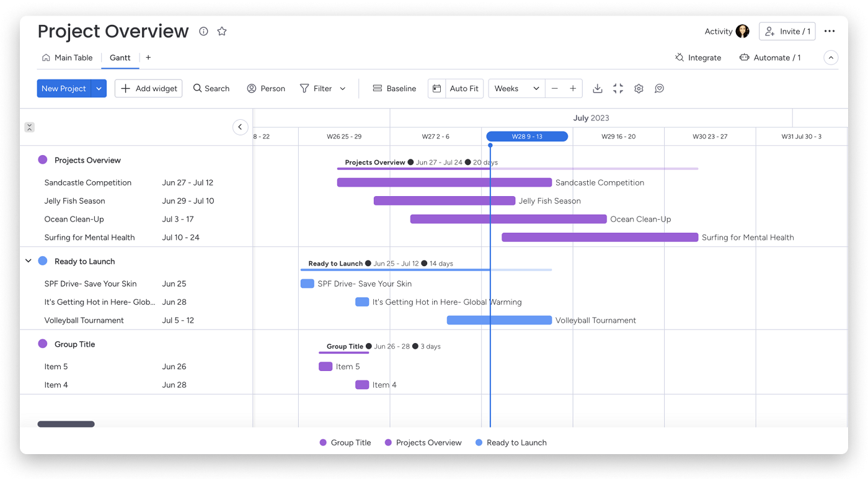
Task: Click the Volleyball Tournament Gantt bar
Action: (499, 320)
